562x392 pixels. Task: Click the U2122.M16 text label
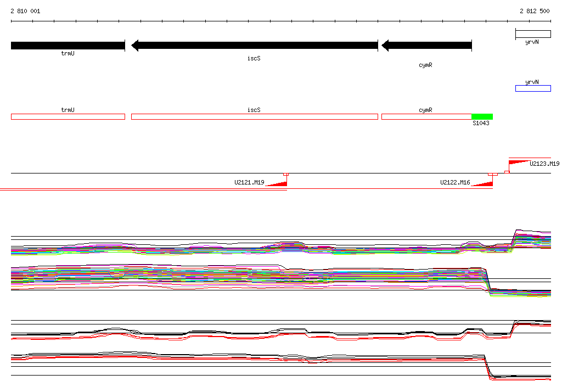tap(455, 183)
